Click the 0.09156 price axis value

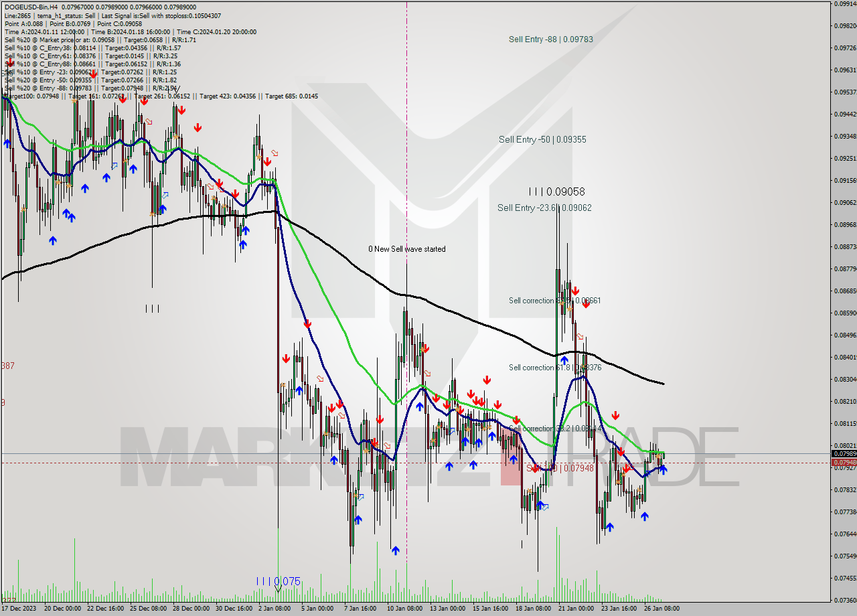845,180
